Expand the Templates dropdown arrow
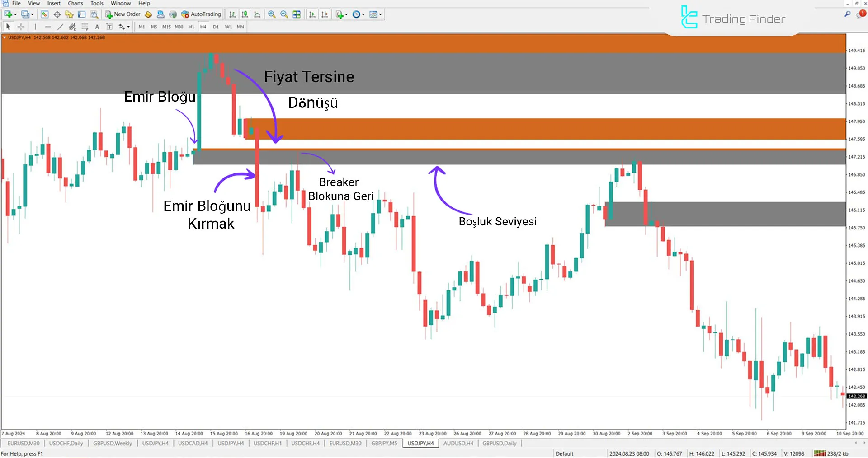Screen dimensions: 868x458 click(x=381, y=14)
